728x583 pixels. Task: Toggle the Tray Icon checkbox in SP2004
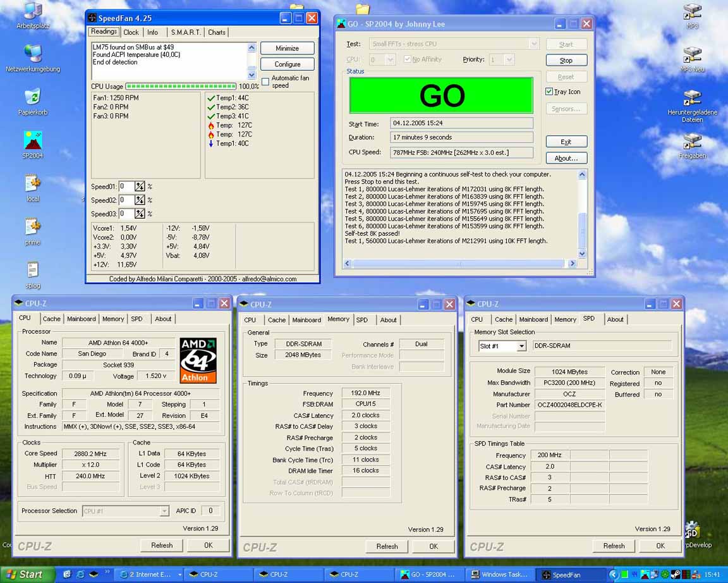549,92
